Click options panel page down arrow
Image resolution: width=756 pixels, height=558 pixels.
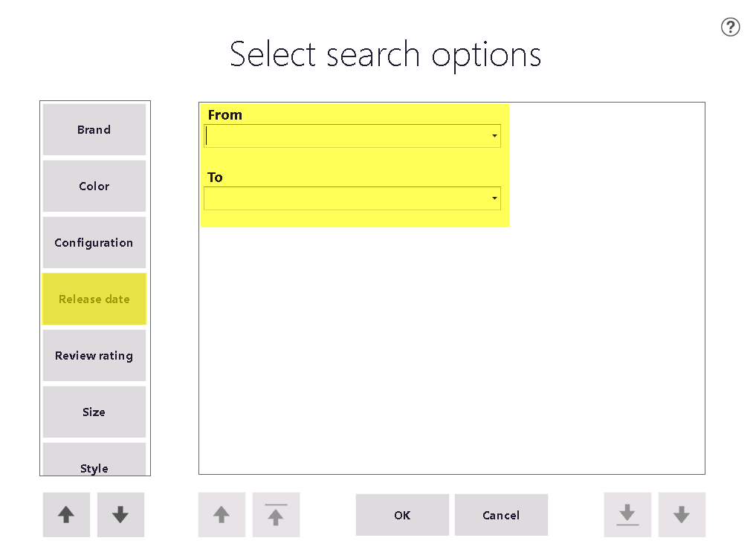click(x=682, y=515)
